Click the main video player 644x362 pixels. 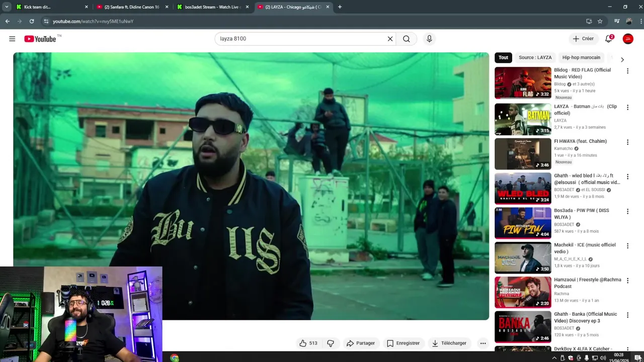251,186
